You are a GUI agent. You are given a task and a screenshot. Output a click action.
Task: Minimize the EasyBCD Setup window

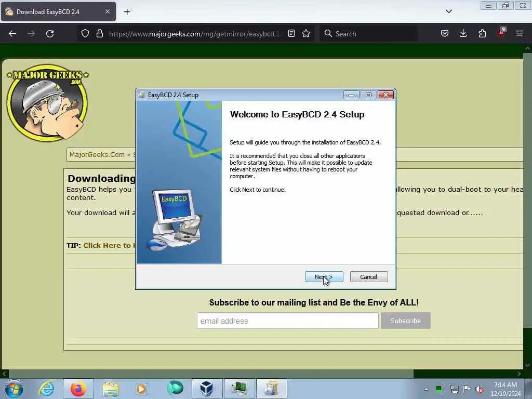(x=351, y=95)
